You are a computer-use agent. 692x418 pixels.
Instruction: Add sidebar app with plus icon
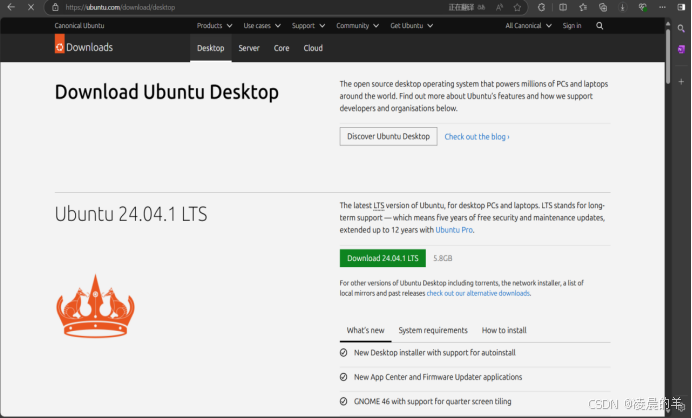coord(681,82)
